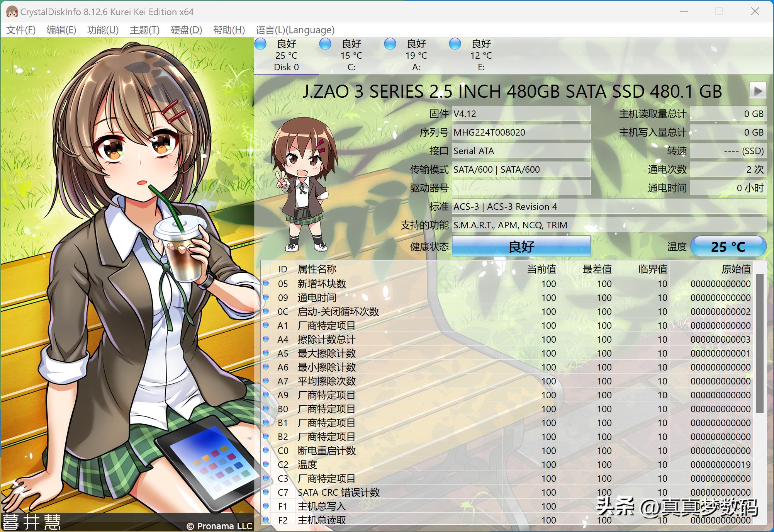Switch to the Disk 0 tab
This screenshot has height=532, width=774.
point(286,67)
